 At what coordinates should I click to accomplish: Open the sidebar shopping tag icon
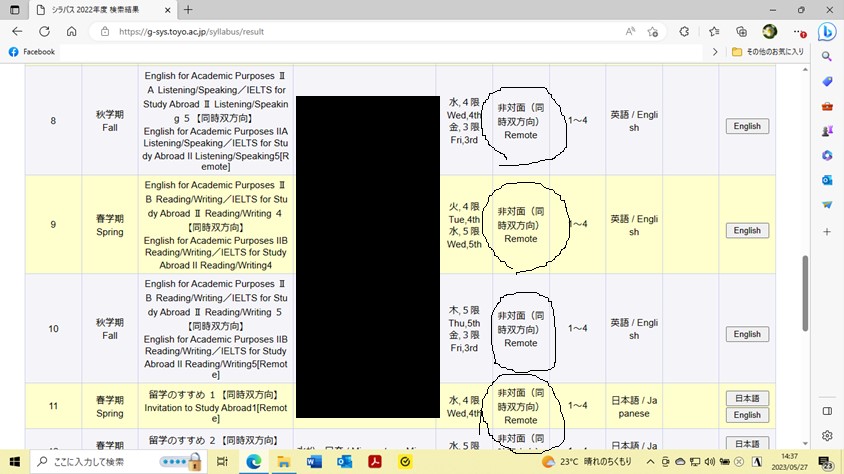coord(827,81)
